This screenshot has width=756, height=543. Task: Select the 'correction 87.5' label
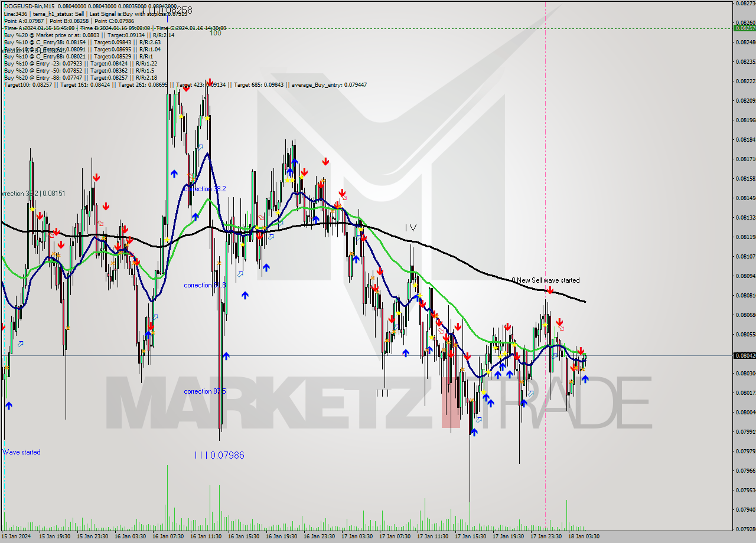pyautogui.click(x=204, y=391)
